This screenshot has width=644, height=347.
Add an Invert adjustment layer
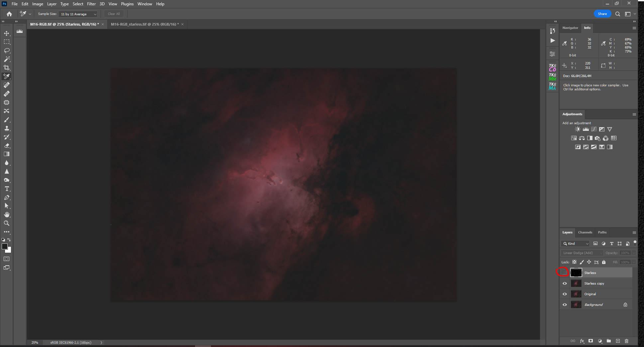click(x=578, y=147)
